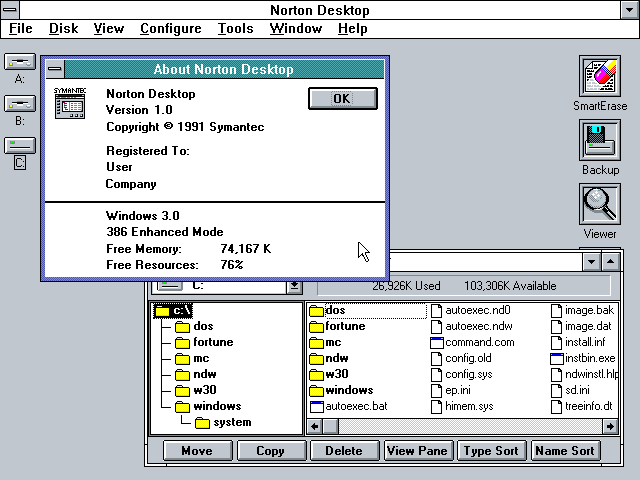
Task: Click the Norton Desktop title bar down arrow
Action: pyautogui.click(x=630, y=9)
